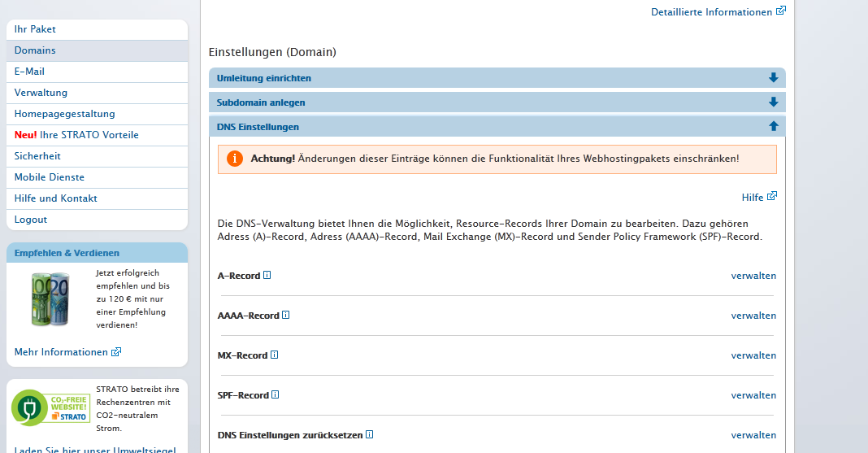The width and height of the screenshot is (868, 453).
Task: Click the euro banknotes image
Action: tap(50, 299)
